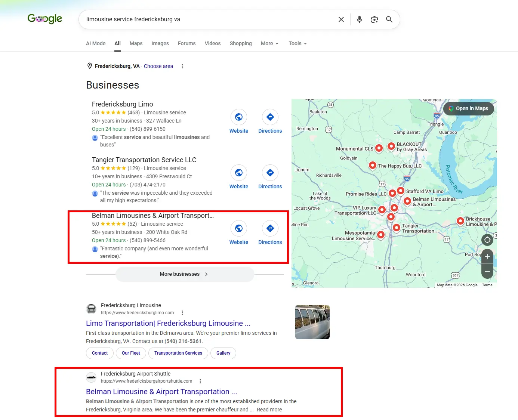The height and width of the screenshot is (420, 518).
Task: Click the Google logo
Action: coord(45,19)
